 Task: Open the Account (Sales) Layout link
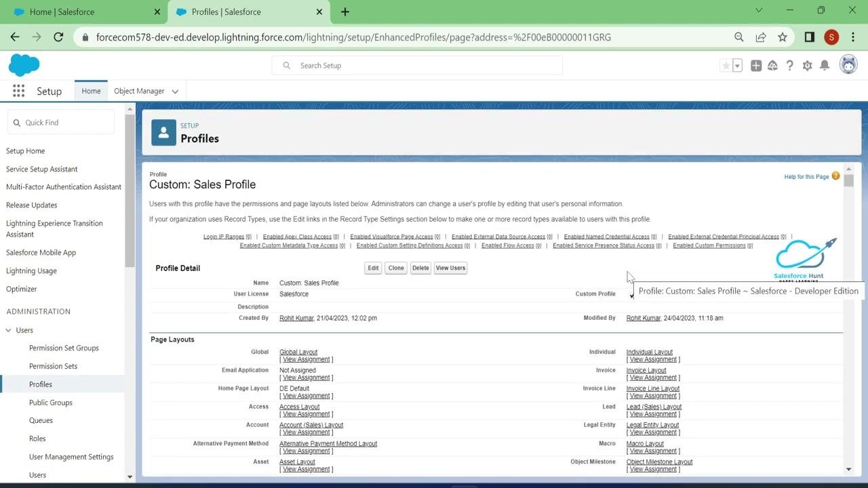click(311, 425)
